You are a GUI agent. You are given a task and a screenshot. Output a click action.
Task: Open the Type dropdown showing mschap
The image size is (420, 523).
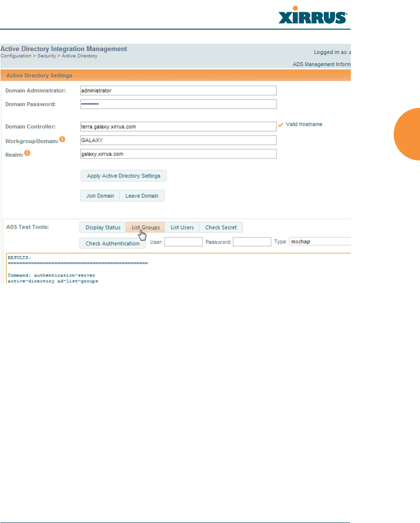(320, 242)
